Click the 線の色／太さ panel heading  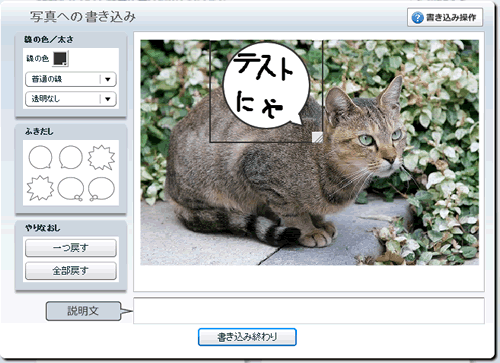pyautogui.click(x=49, y=40)
